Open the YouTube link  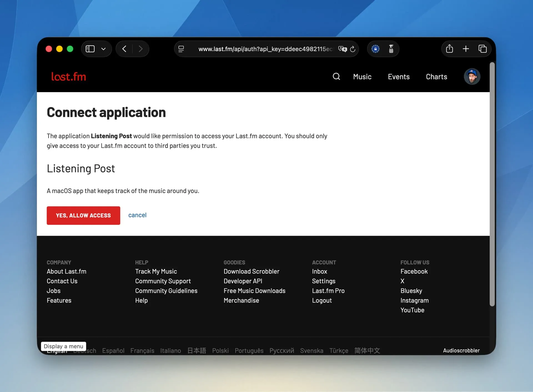pos(412,310)
